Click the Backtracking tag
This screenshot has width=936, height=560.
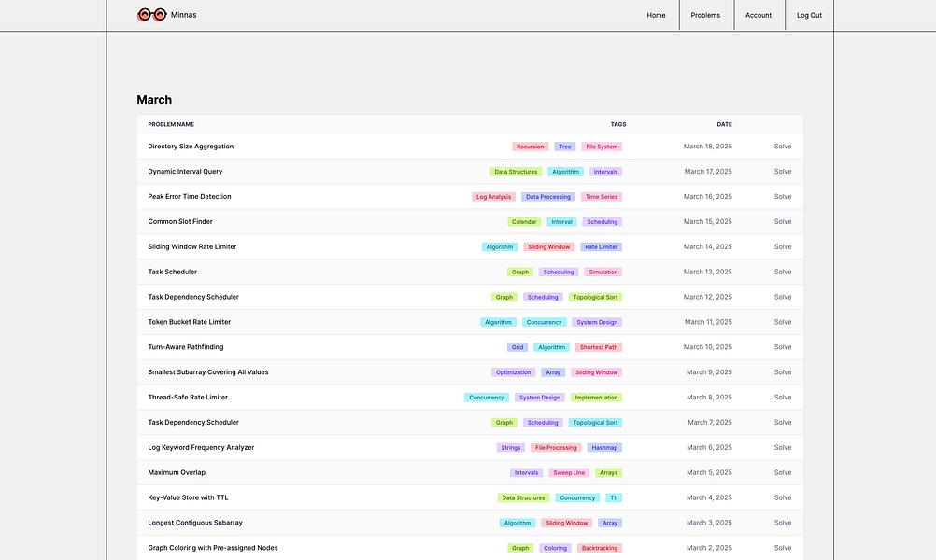coord(600,548)
